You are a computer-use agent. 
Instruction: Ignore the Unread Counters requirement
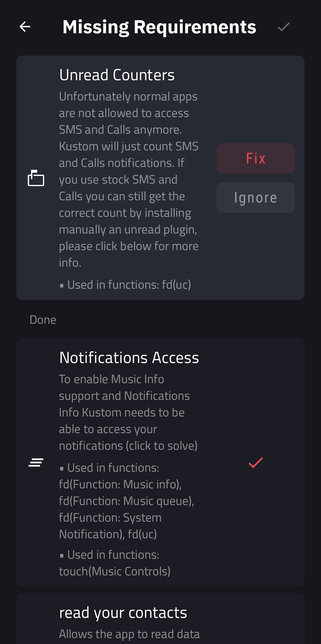[x=255, y=198]
